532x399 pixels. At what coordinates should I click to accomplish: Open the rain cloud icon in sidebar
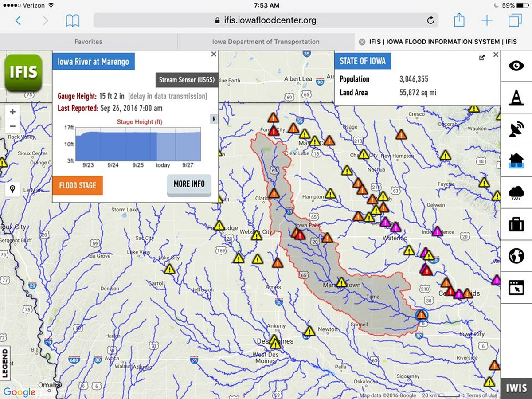click(x=516, y=193)
